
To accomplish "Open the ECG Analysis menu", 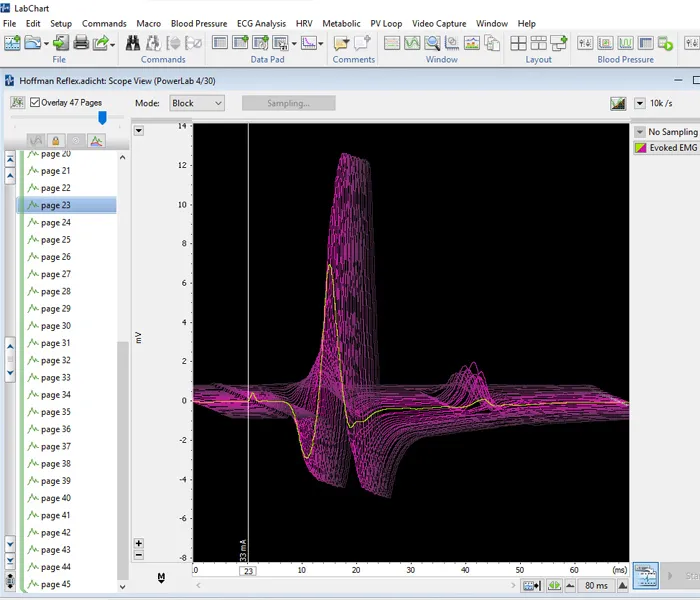I will [262, 23].
